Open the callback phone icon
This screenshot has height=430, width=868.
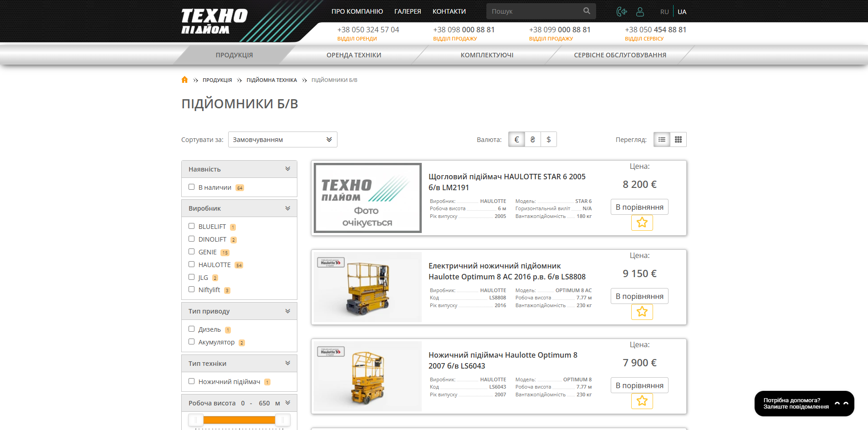[x=622, y=11]
